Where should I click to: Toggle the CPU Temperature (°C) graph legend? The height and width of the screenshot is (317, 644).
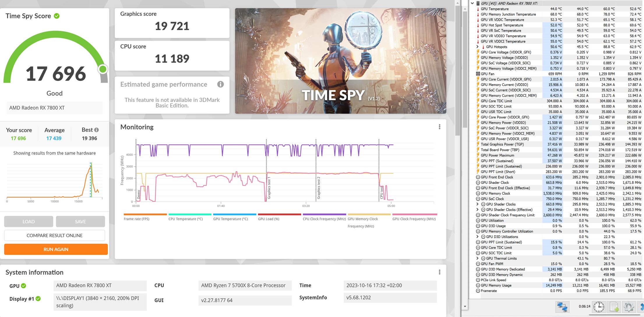[190, 217]
